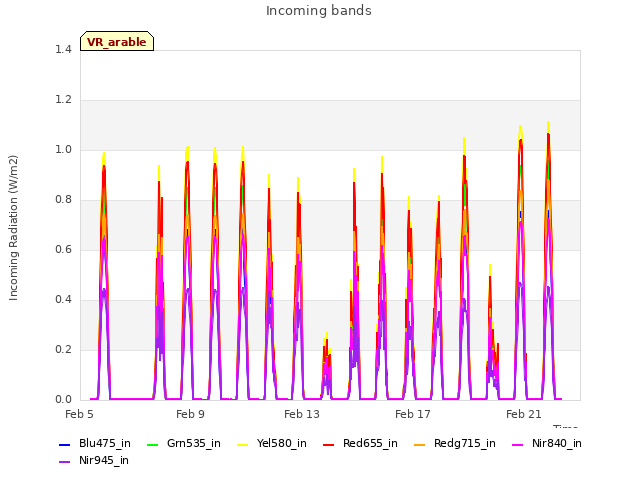
Task: Click the Incoming Radiation (W/m2) axis label
Action: (13, 228)
